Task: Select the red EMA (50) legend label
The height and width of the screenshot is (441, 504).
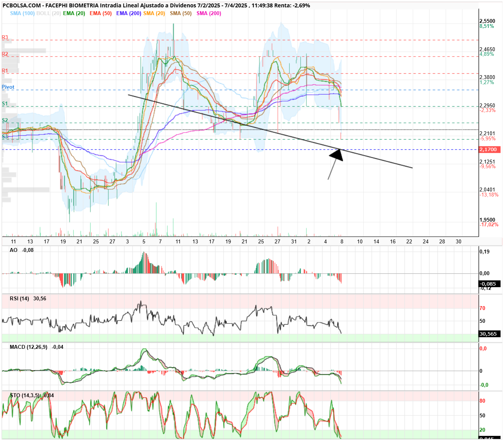Action: pyautogui.click(x=100, y=13)
